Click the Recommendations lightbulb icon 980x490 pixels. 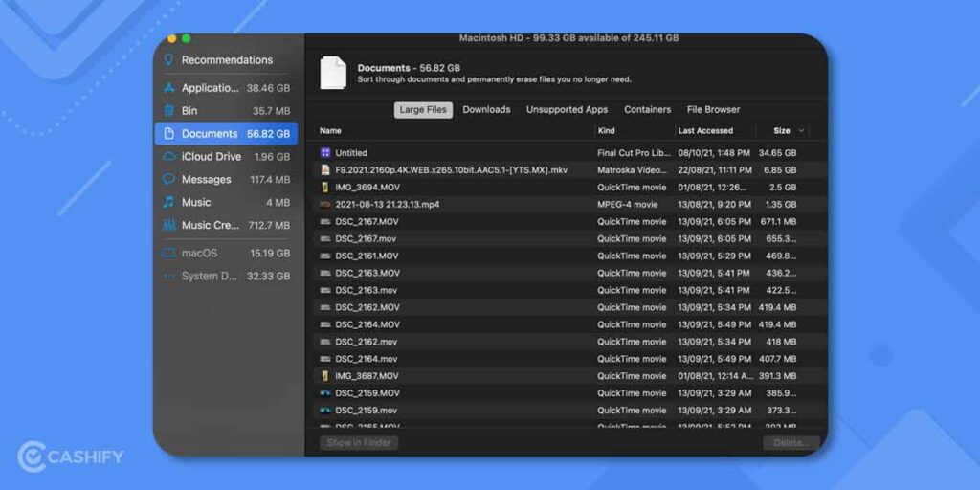point(168,60)
